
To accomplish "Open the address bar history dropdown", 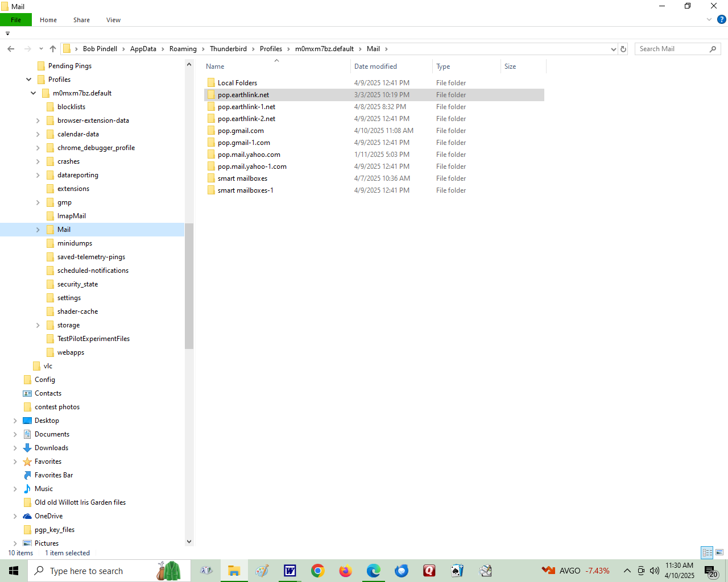I will point(613,49).
